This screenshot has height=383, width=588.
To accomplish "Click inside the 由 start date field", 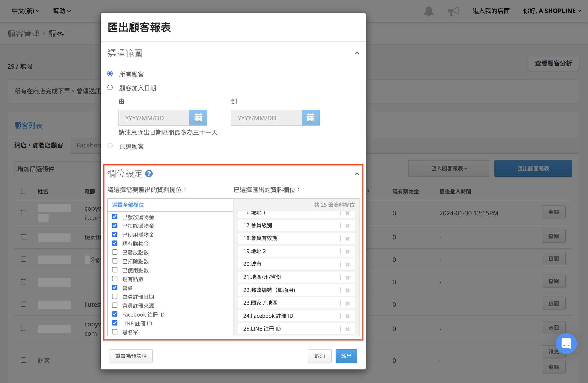I will 154,118.
